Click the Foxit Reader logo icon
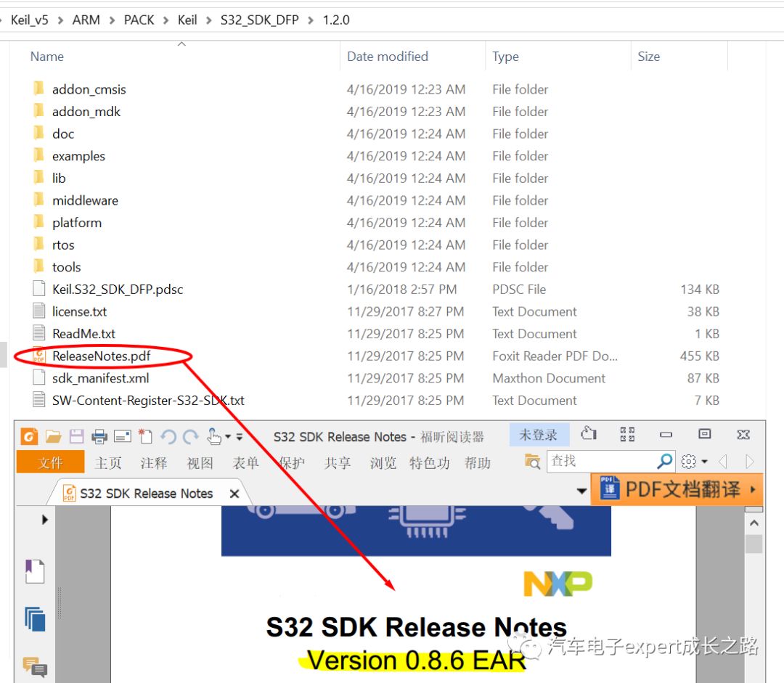Screen dimensions: 784x683 [29, 436]
